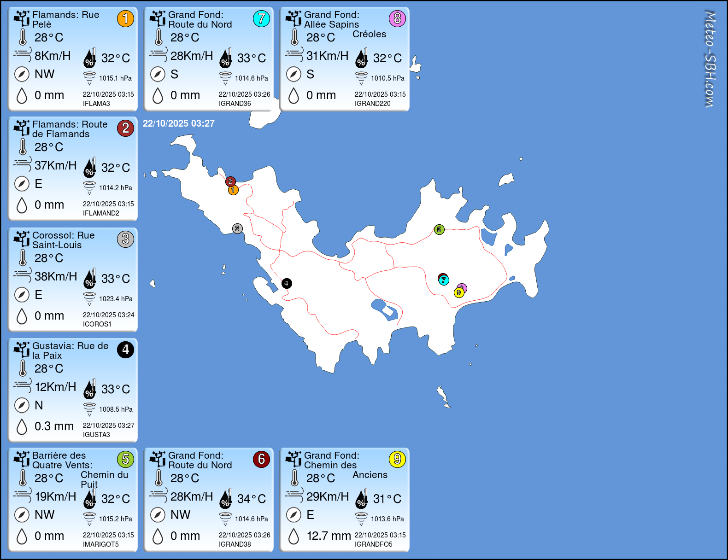
Task: Click the green marker 5 on the island map
Action: [439, 229]
